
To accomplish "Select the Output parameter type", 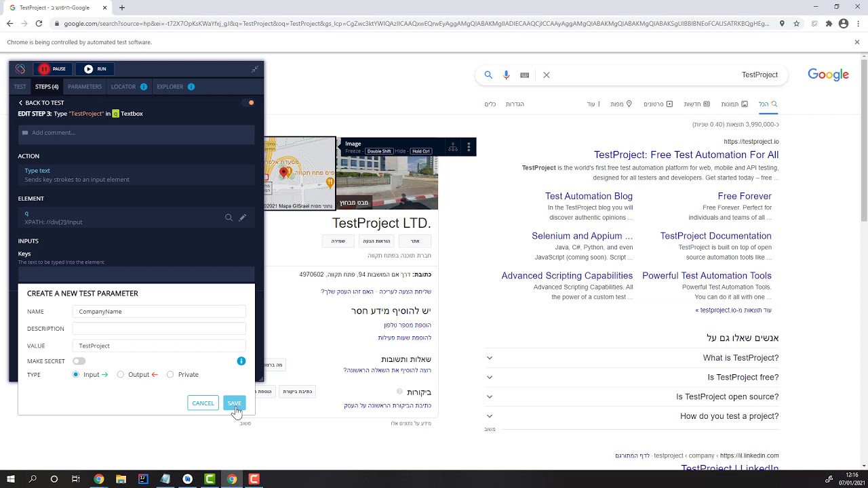I will tap(121, 374).
